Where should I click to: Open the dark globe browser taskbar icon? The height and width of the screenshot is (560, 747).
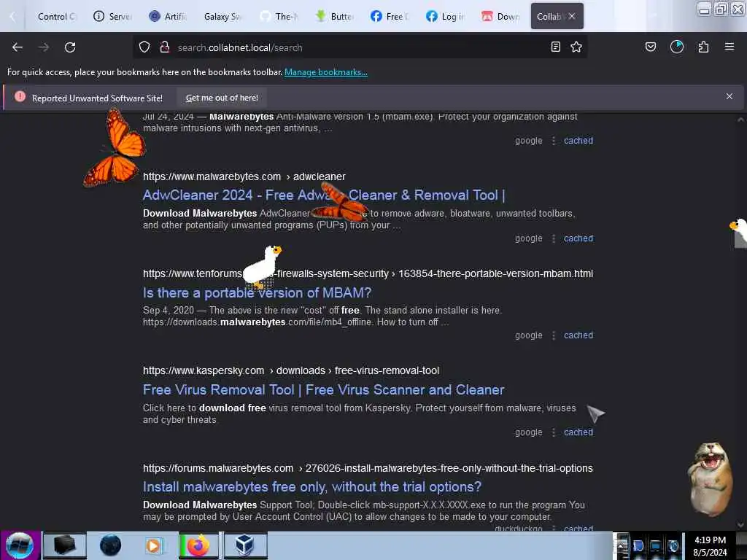(110, 545)
